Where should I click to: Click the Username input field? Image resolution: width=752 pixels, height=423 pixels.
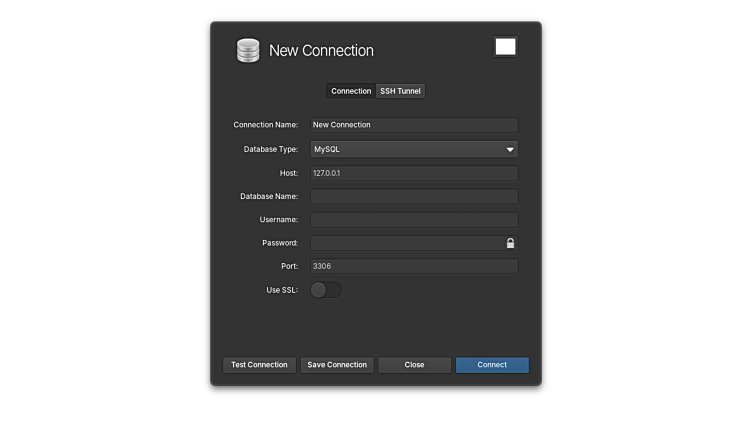coord(413,220)
